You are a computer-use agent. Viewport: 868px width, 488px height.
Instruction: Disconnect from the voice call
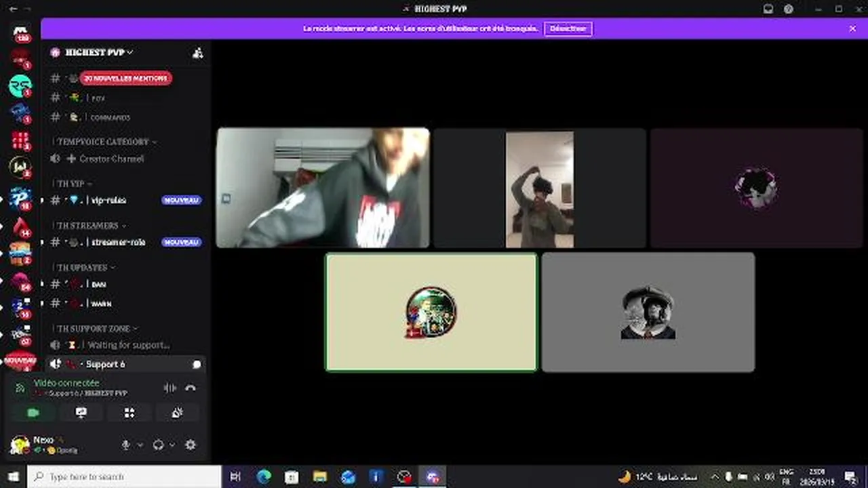click(191, 388)
